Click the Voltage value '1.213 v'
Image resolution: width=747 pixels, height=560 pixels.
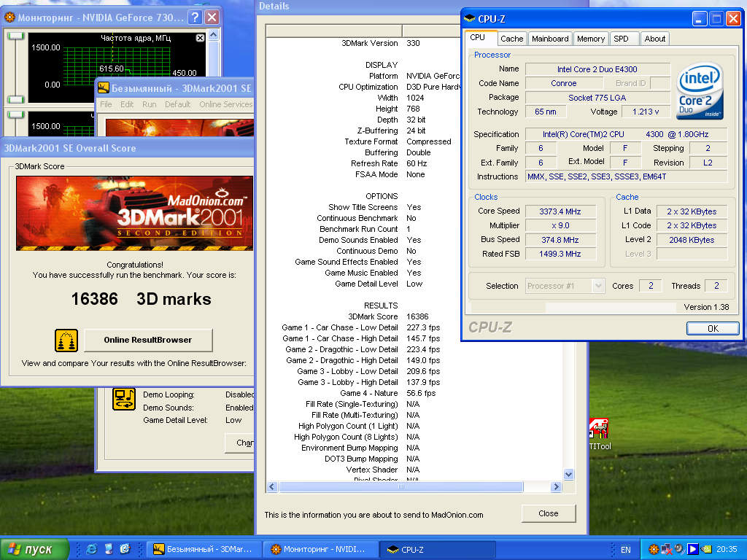coord(646,112)
